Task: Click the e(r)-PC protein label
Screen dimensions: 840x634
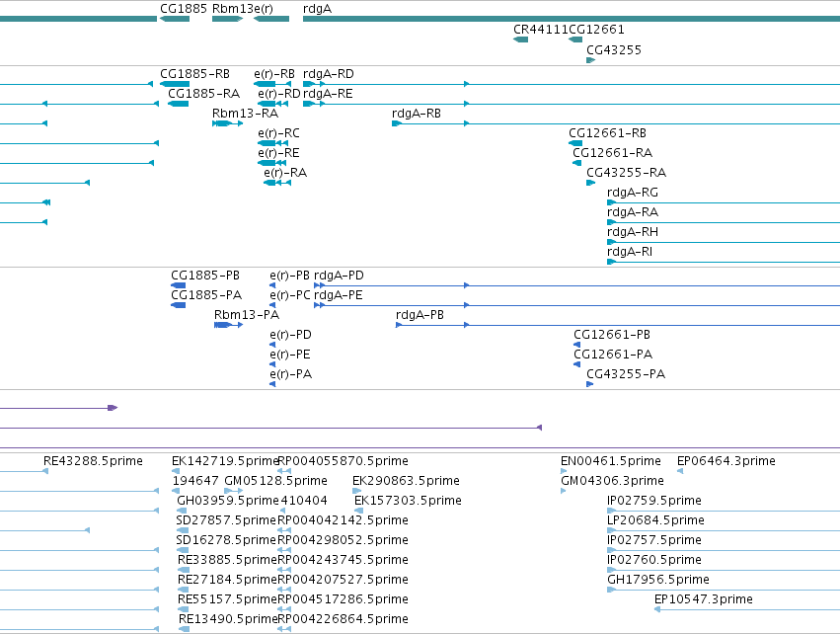Action: point(290,295)
